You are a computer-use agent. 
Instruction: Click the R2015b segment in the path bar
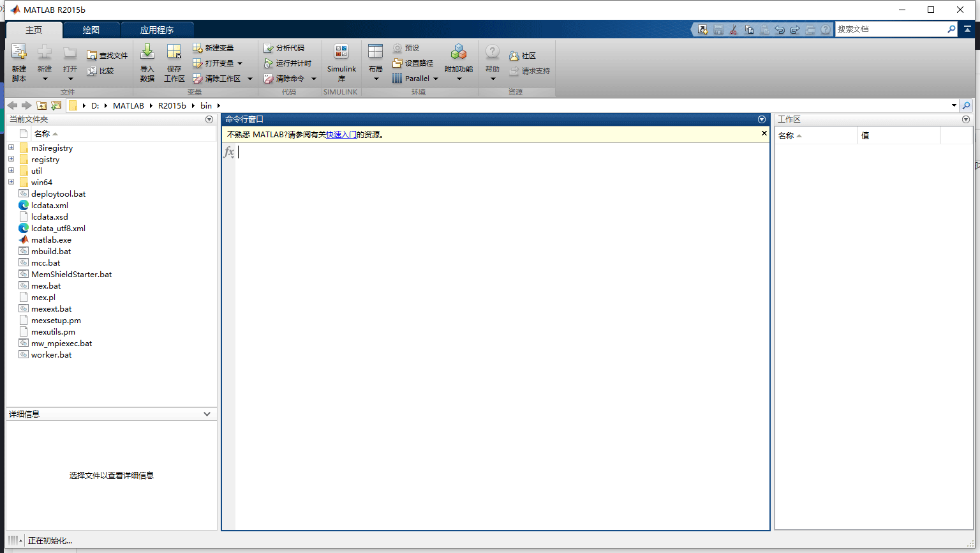coord(172,105)
